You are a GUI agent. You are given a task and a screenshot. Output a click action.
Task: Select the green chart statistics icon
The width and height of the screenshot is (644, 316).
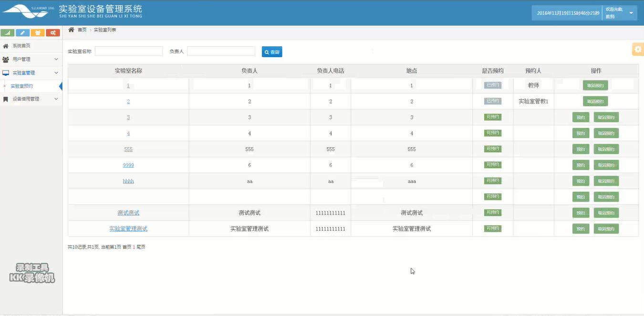tap(7, 32)
